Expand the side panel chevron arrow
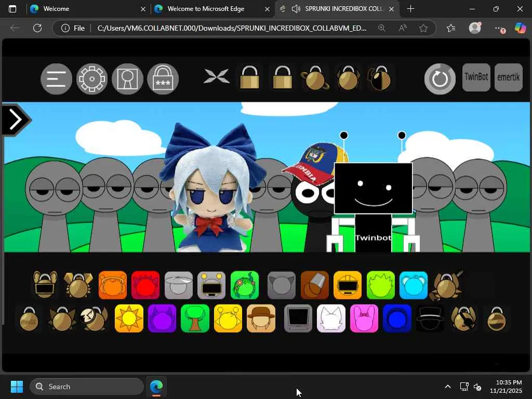 coord(16,119)
